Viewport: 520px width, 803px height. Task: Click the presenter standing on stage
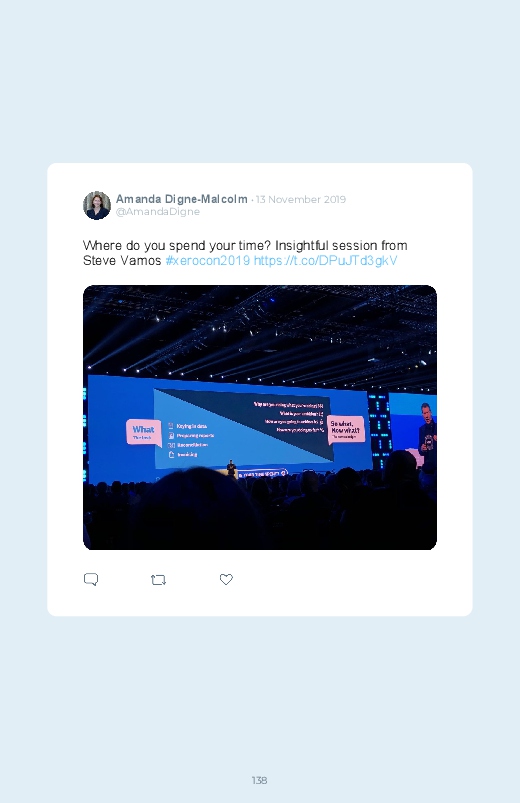232,469
